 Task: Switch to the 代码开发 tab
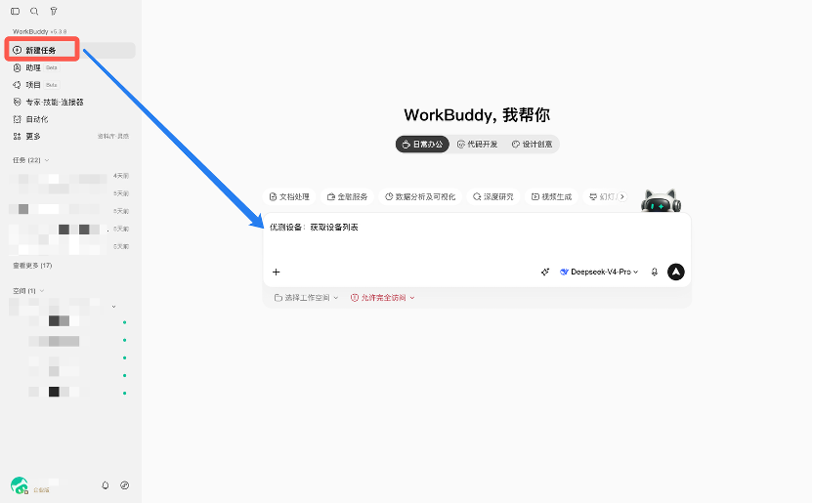[477, 145]
